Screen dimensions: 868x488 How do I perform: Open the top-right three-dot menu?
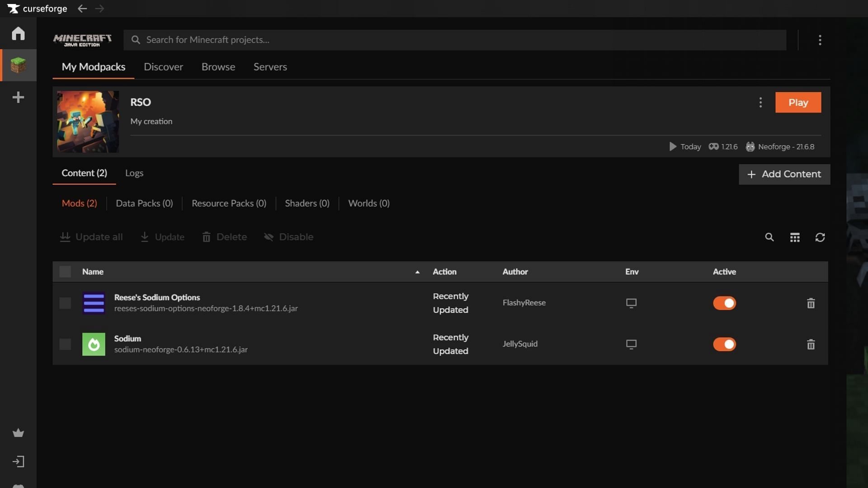tap(820, 40)
